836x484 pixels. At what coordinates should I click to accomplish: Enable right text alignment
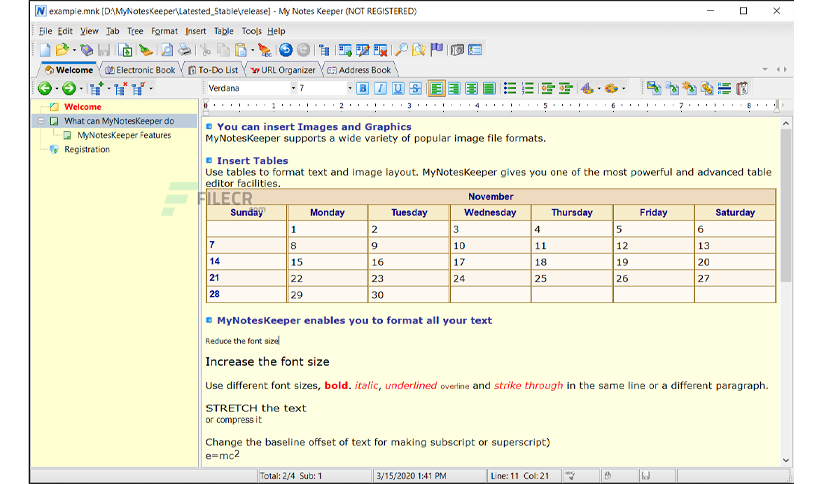[454, 88]
